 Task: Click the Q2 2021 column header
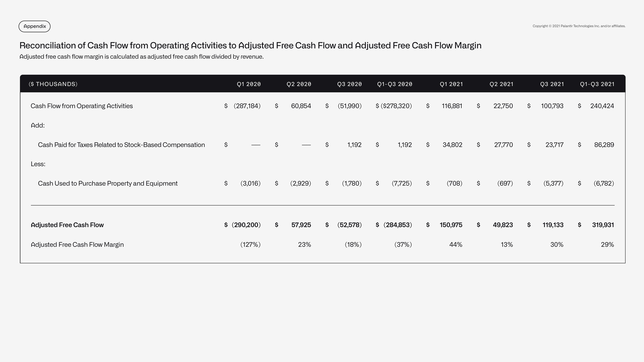[502, 84]
